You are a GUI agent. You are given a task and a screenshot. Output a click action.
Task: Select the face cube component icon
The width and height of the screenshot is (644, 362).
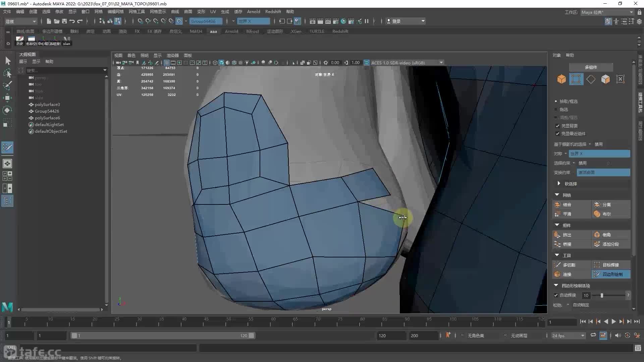[x=605, y=79]
